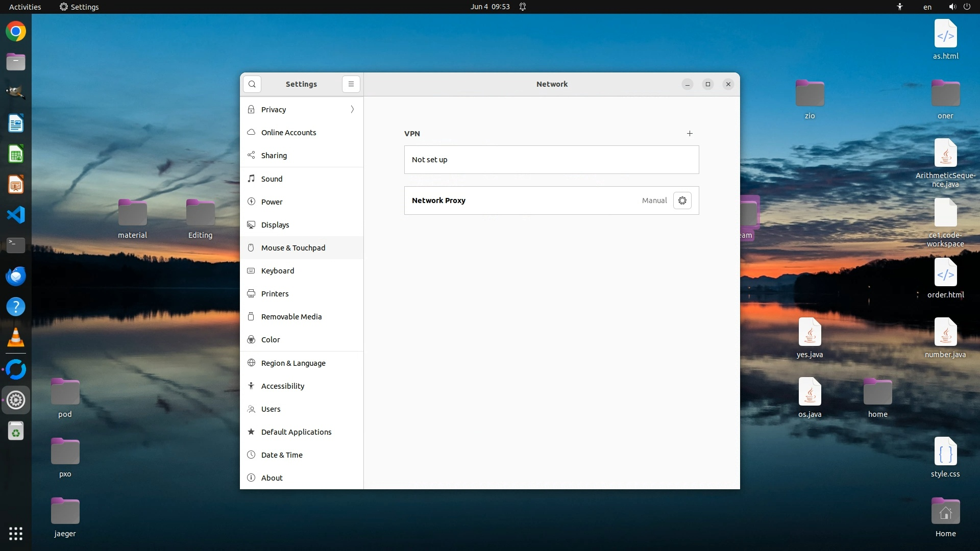Open Displays settings panel
Viewport: 980px width, 551px height.
pyautogui.click(x=275, y=225)
